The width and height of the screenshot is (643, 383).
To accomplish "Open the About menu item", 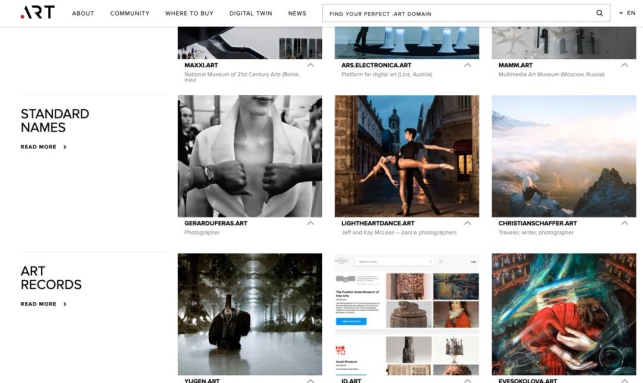I will click(83, 14).
